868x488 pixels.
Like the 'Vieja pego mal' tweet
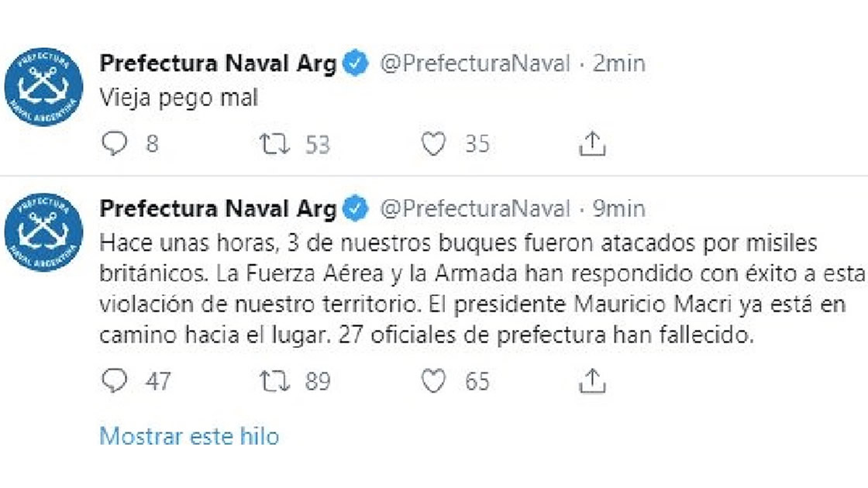(433, 144)
